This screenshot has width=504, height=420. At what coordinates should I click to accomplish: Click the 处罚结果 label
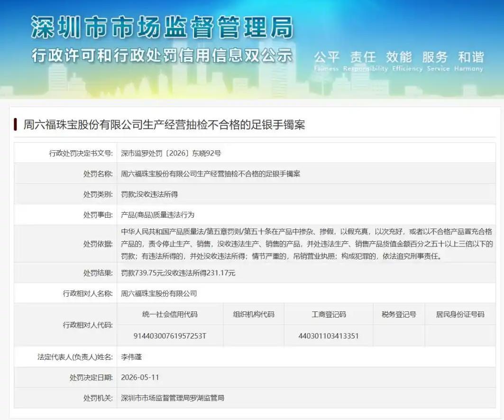point(98,273)
